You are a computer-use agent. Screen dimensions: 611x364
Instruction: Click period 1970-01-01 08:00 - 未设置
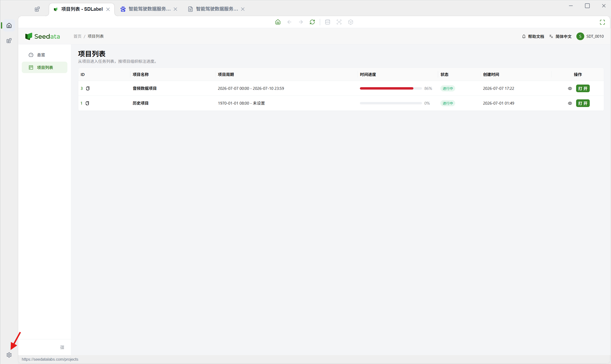click(241, 103)
